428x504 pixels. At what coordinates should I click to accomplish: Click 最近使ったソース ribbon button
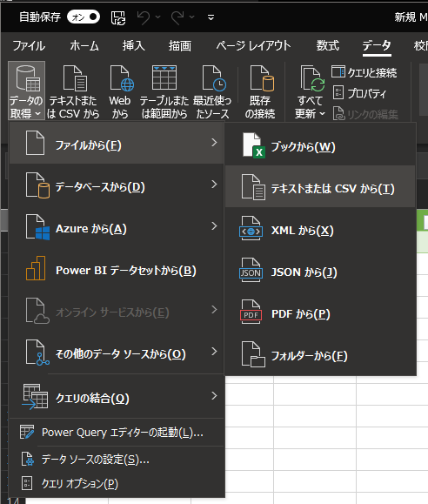tap(212, 91)
